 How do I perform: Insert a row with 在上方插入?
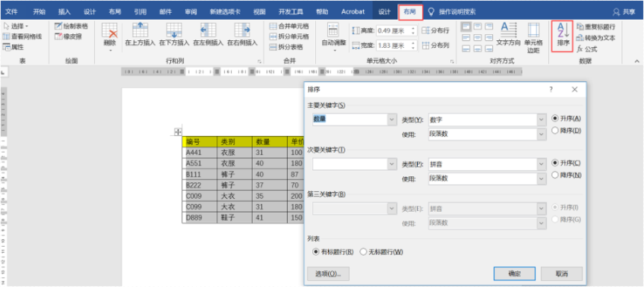[140, 34]
